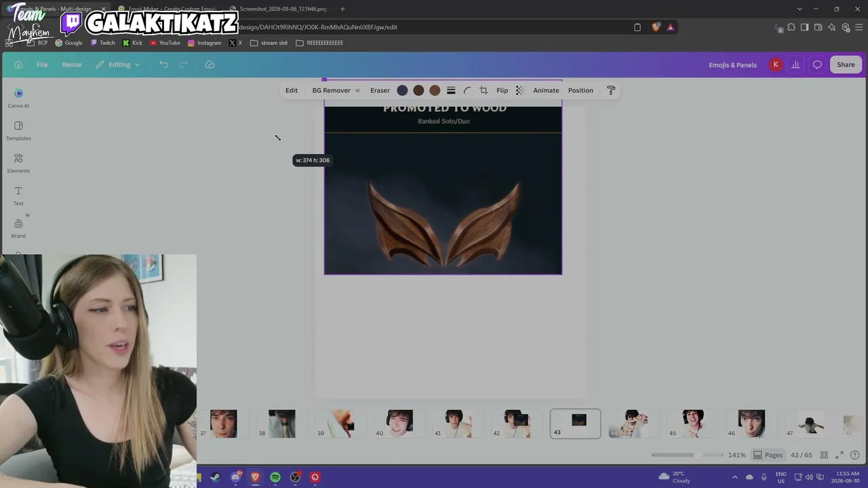Open the YouTube bookmark
The image size is (868, 488).
tap(165, 43)
